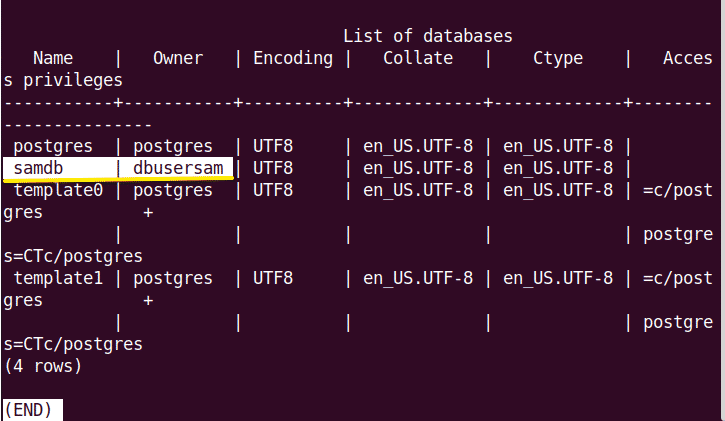Click the Owner column header
This screenshot has width=725, height=421.
pyautogui.click(x=178, y=58)
